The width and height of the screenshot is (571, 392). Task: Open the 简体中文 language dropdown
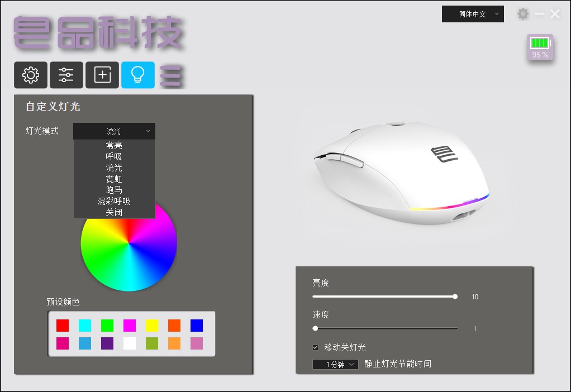coord(473,14)
